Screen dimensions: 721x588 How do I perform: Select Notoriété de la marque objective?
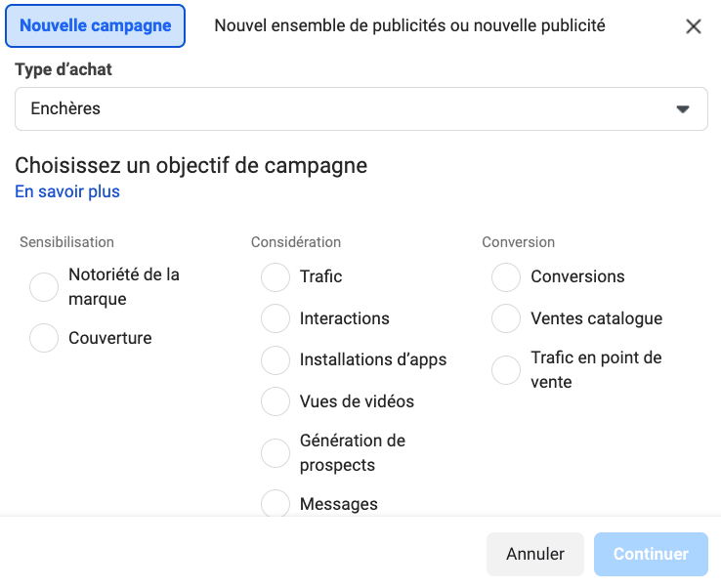[x=44, y=287]
